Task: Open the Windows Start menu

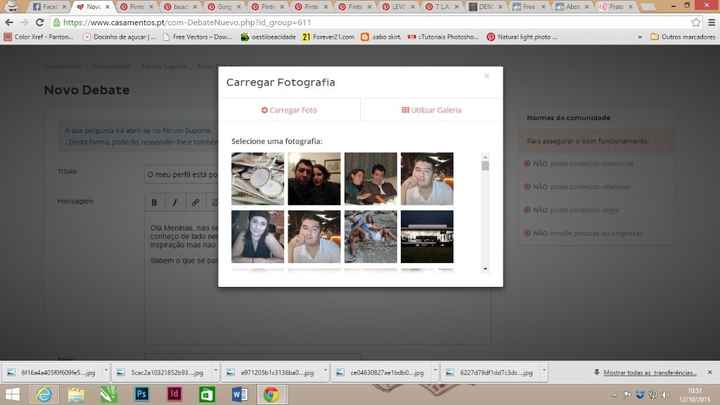Action: point(12,394)
